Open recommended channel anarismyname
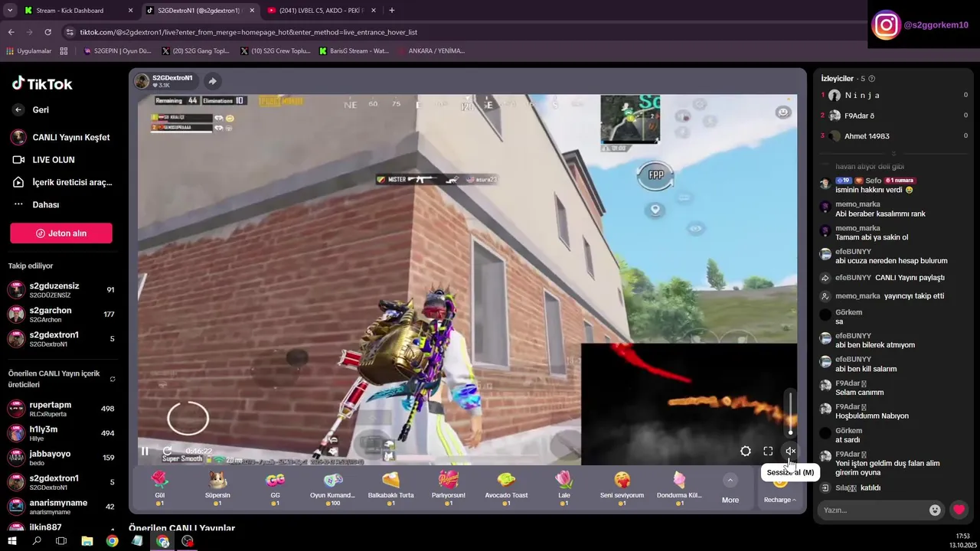The image size is (980, 551). tap(61, 507)
